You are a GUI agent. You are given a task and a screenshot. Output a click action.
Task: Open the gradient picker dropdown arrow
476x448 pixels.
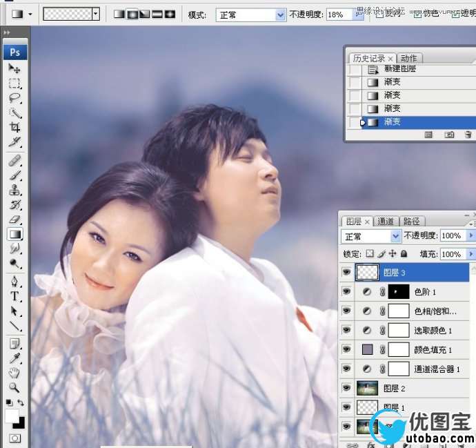[96, 14]
